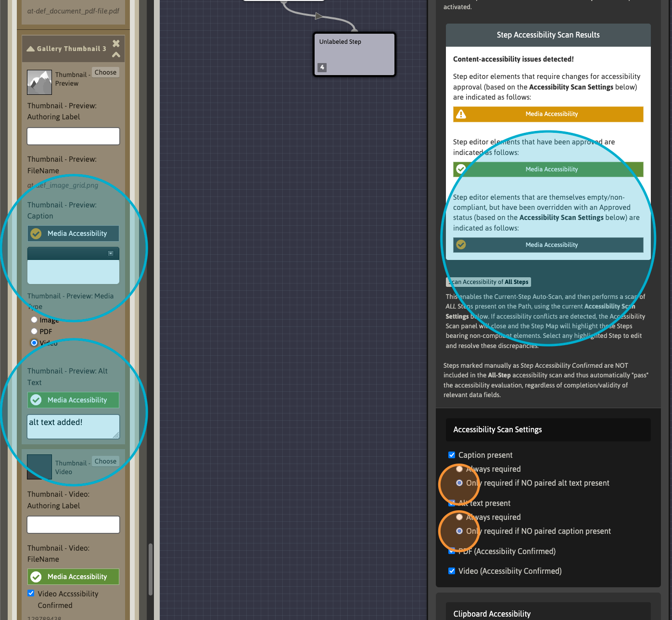Toggle the Caption present checkbox
This screenshot has height=620, width=672.
pos(452,455)
